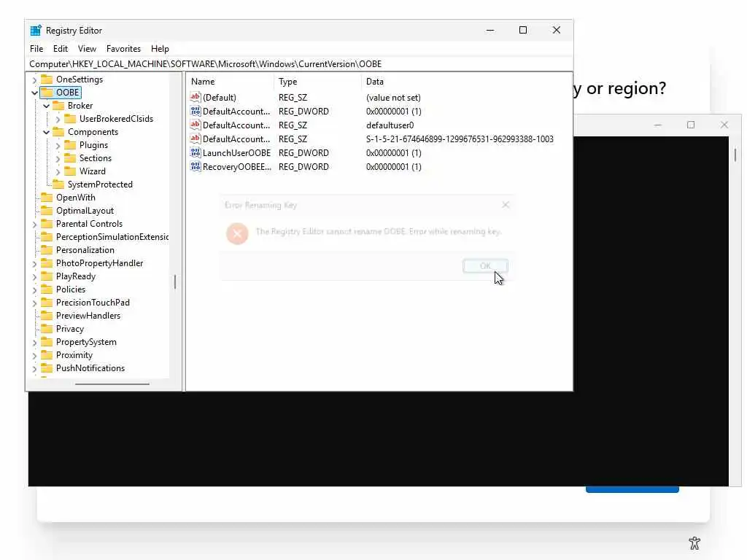Select the Parental Controls key label
The width and height of the screenshot is (747, 560).
[89, 224]
